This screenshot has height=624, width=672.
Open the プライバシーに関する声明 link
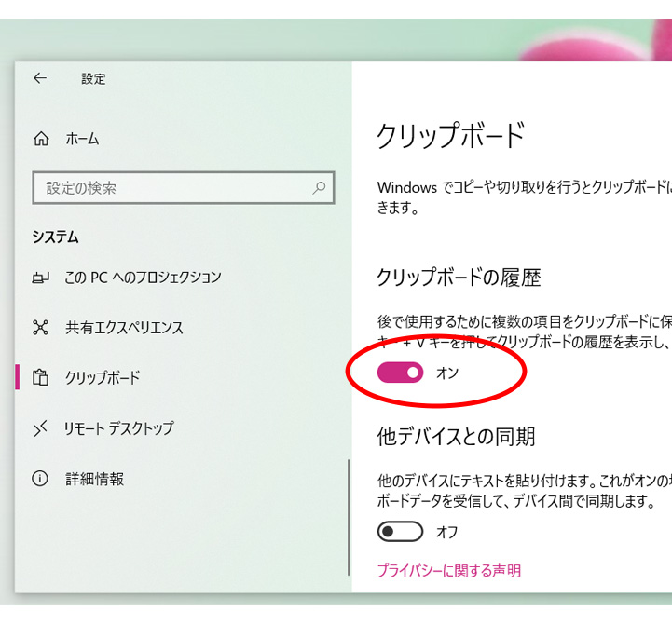click(x=448, y=570)
